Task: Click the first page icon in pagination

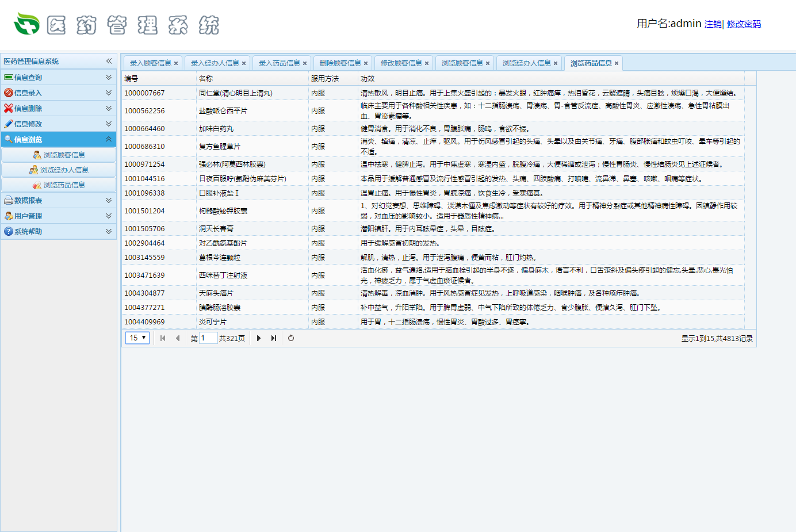Action: click(x=163, y=338)
